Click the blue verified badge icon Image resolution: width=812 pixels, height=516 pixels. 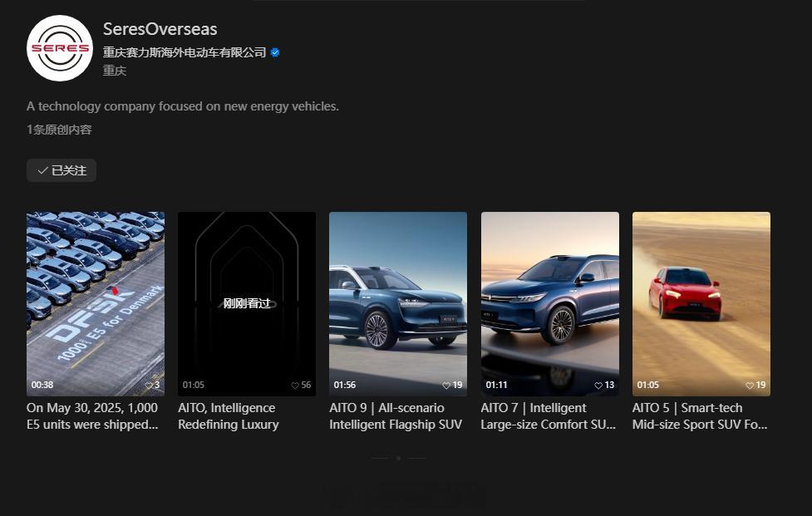pyautogui.click(x=275, y=53)
